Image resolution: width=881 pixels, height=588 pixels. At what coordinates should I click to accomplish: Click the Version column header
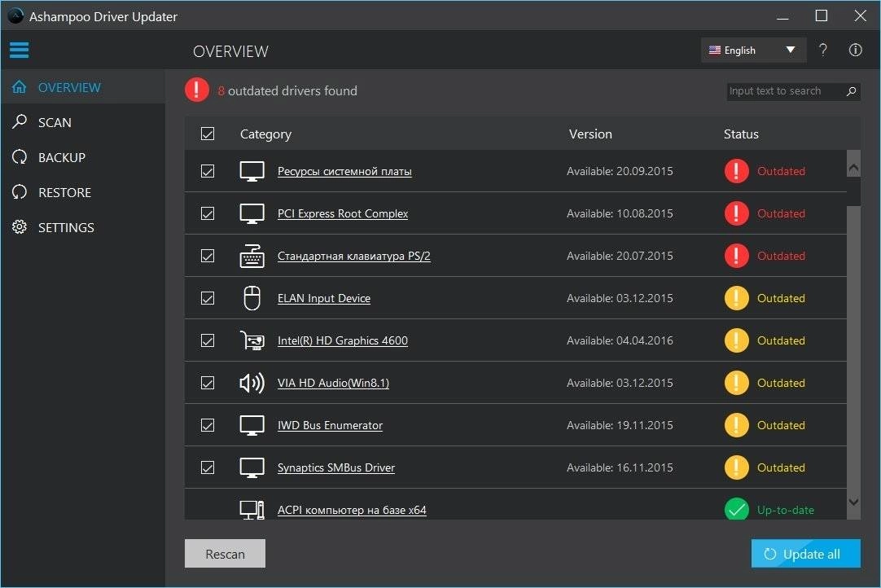590,134
